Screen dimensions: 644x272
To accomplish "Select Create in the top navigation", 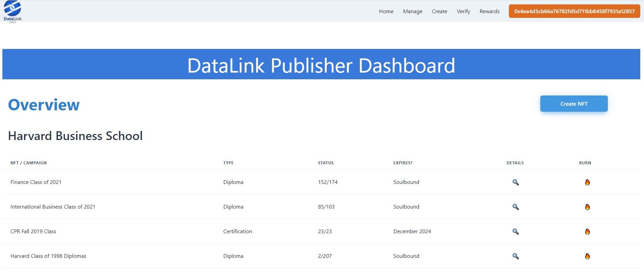I will 439,11.
